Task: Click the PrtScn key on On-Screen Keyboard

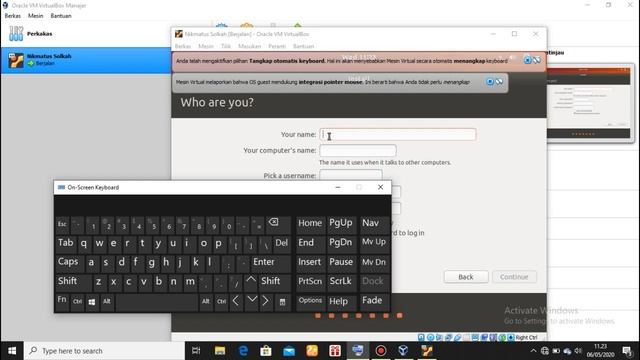Action: pos(310,282)
